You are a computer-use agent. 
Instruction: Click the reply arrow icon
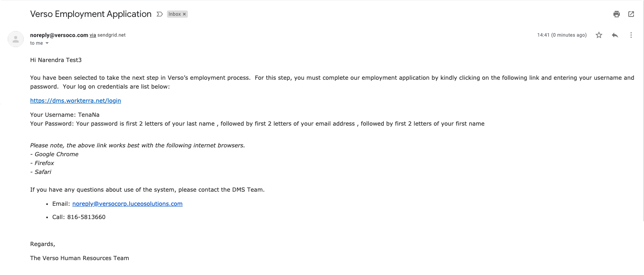tap(615, 35)
